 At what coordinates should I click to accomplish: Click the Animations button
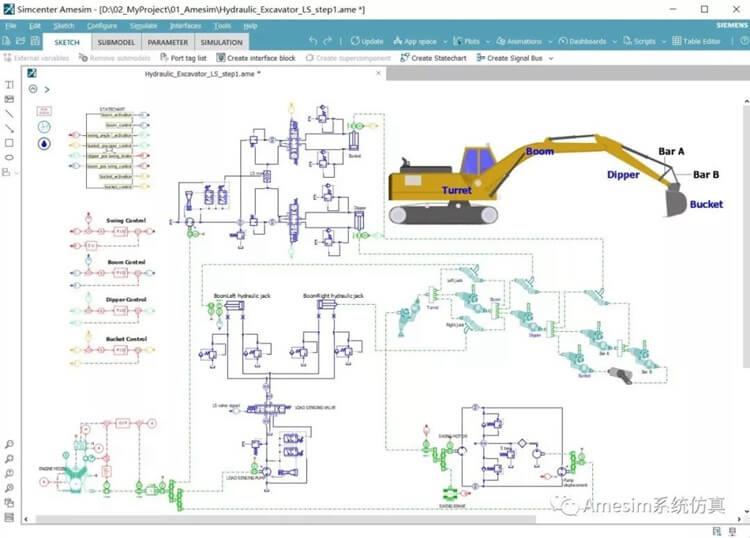point(519,41)
